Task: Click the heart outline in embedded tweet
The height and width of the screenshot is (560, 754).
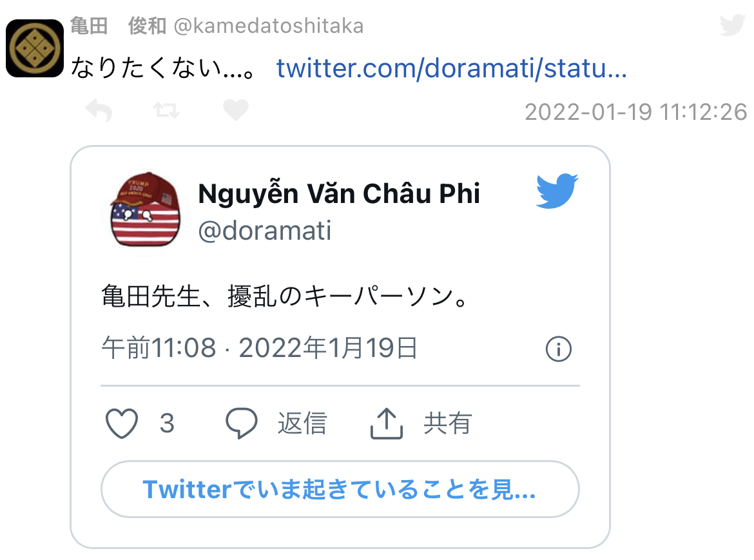Action: [x=122, y=423]
